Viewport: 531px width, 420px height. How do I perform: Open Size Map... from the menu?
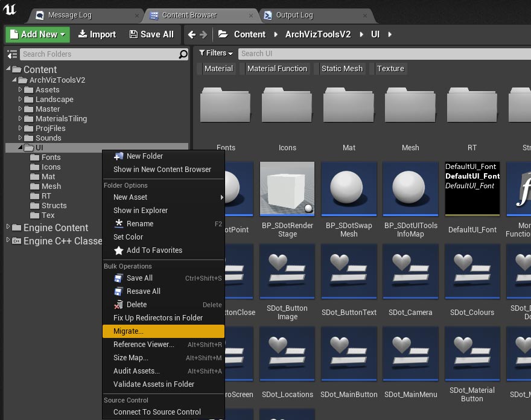[164, 358]
